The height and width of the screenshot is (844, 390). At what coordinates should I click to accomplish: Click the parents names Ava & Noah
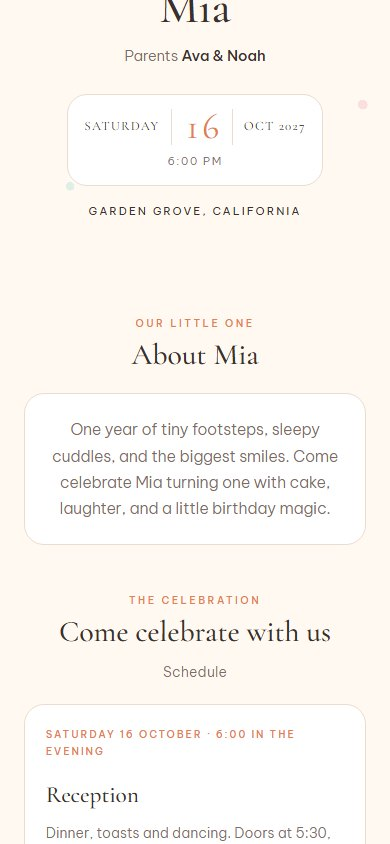pos(223,56)
